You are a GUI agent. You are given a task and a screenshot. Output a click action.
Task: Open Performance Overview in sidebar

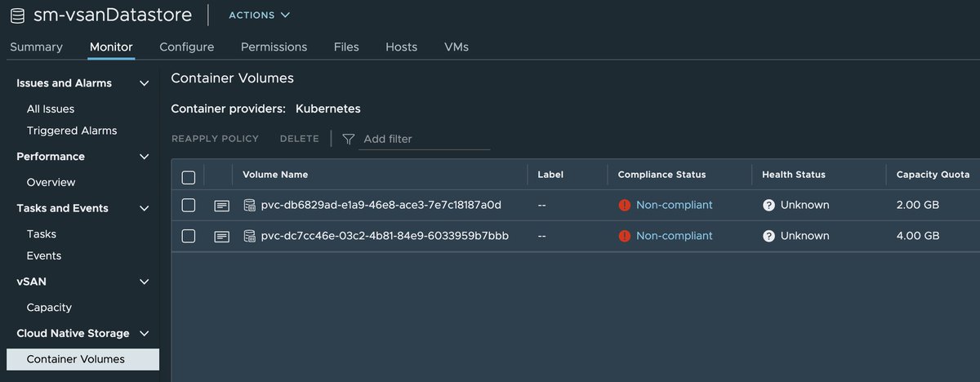pyautogui.click(x=51, y=182)
